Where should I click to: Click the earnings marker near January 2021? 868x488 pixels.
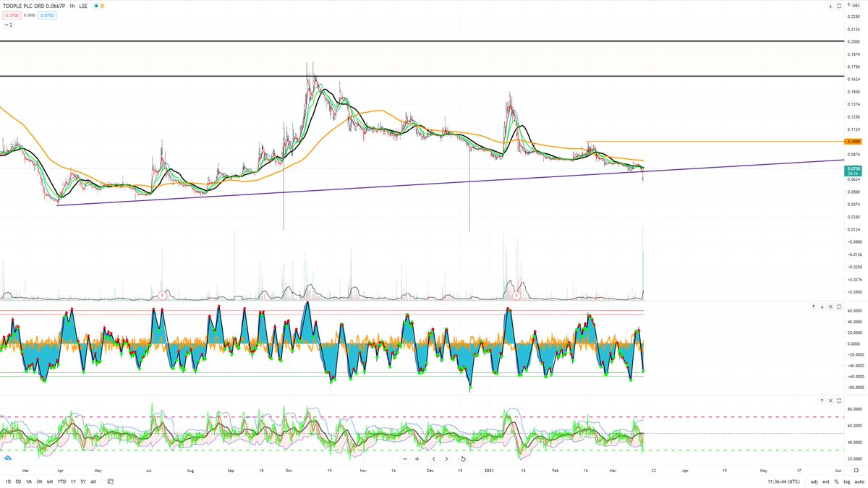517,295
